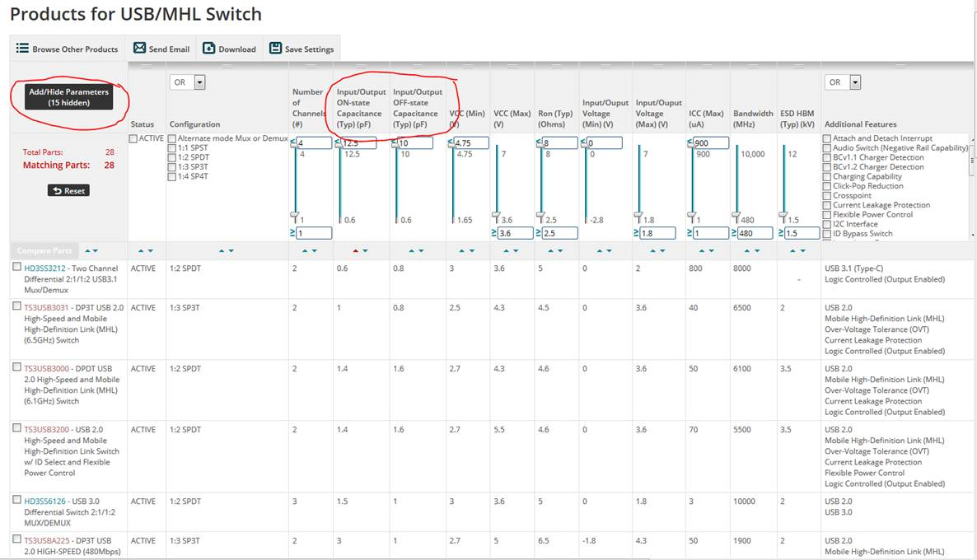Reset all filters
Viewport: 977px width, 560px height.
(68, 190)
